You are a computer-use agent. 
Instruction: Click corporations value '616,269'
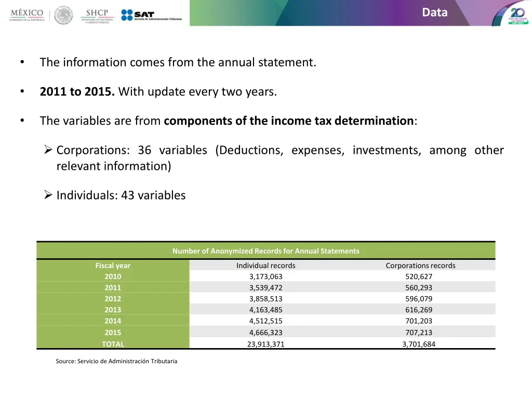coord(419,310)
